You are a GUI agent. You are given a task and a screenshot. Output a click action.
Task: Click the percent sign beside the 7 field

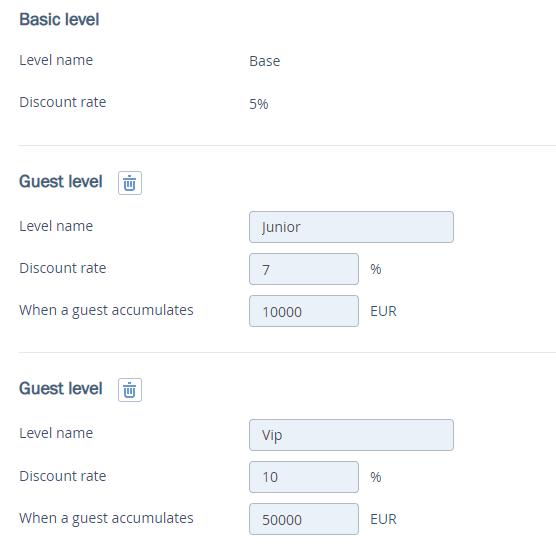tap(376, 269)
